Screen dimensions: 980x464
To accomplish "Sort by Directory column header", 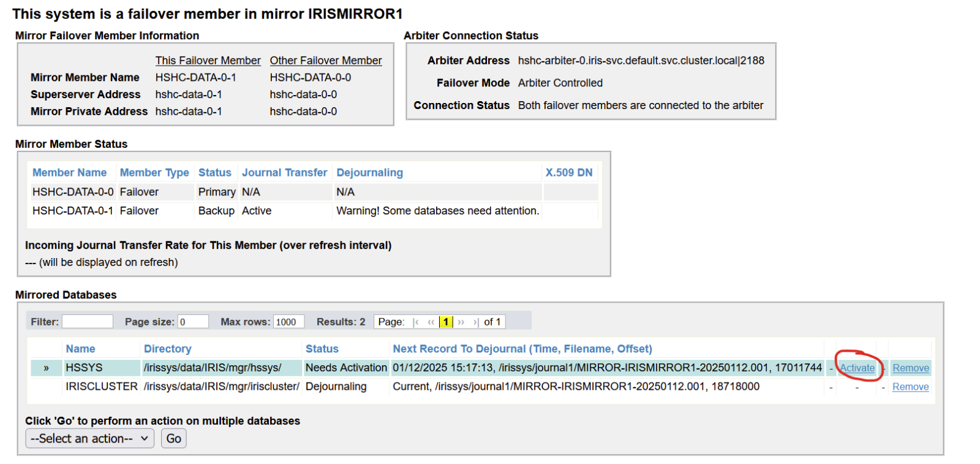I will click(x=167, y=349).
